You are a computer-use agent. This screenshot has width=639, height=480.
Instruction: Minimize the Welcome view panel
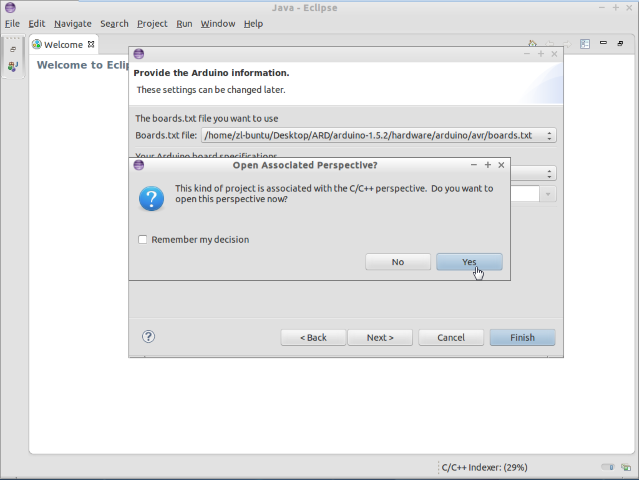[x=603, y=43]
